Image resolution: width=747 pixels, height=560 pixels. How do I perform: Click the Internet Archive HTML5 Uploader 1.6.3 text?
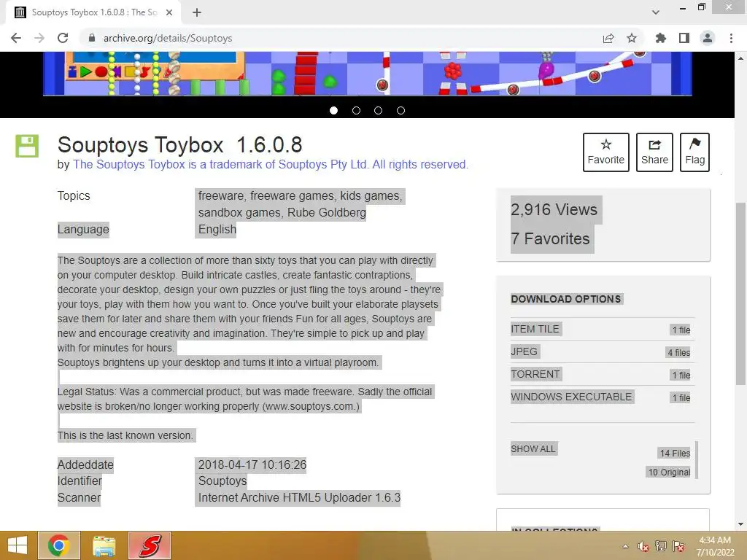coord(299,497)
